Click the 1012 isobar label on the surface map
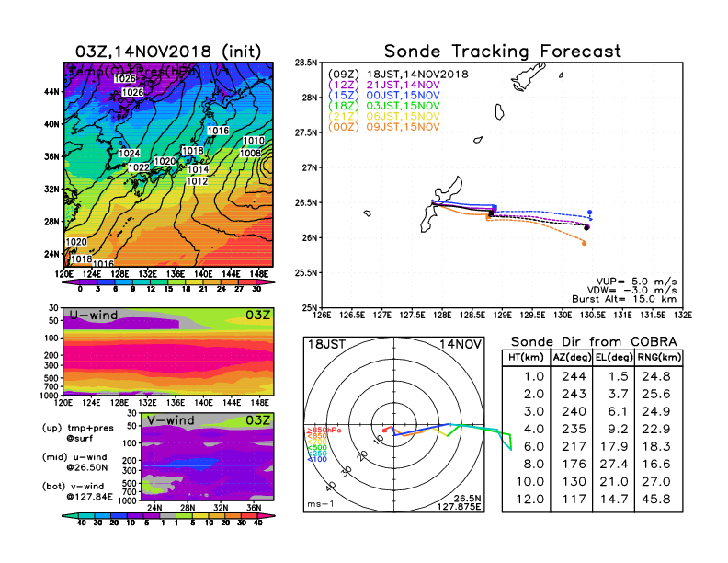Image resolution: width=728 pixels, height=563 pixels. click(198, 180)
